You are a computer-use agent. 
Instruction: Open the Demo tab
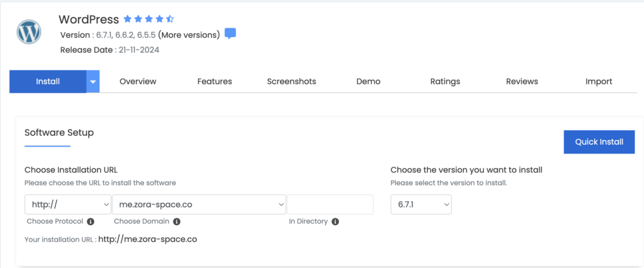tap(369, 81)
